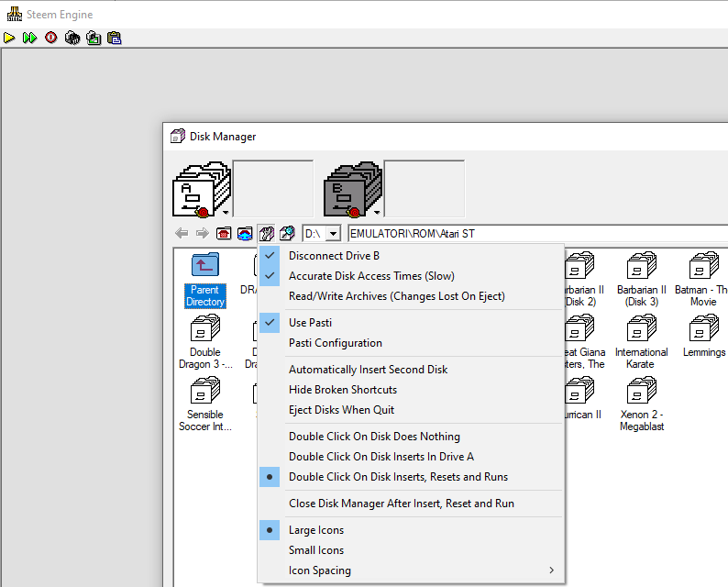Click the EMULATORI\ROM\Atari ST path field

[537, 234]
